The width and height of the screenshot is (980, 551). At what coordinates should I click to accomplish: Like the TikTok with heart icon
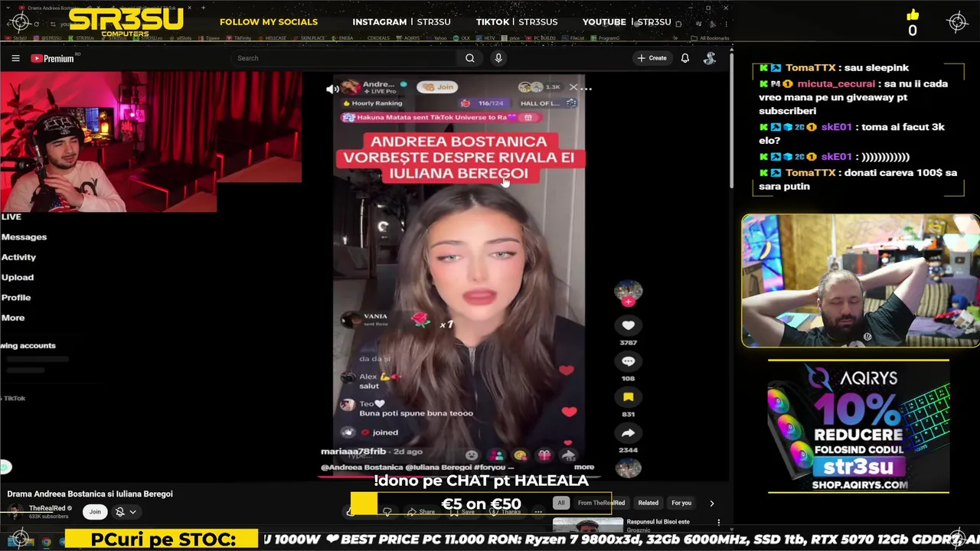pyautogui.click(x=628, y=326)
